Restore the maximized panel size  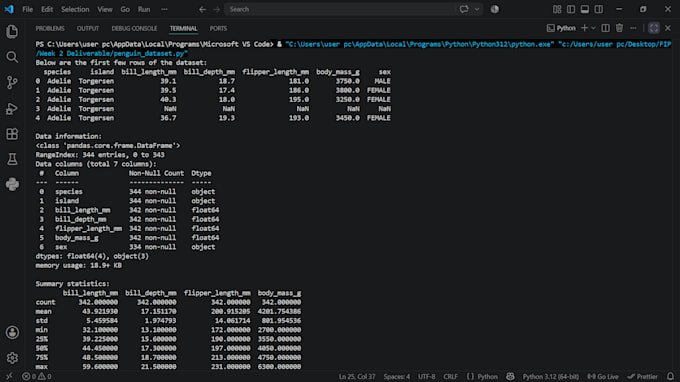[654, 28]
